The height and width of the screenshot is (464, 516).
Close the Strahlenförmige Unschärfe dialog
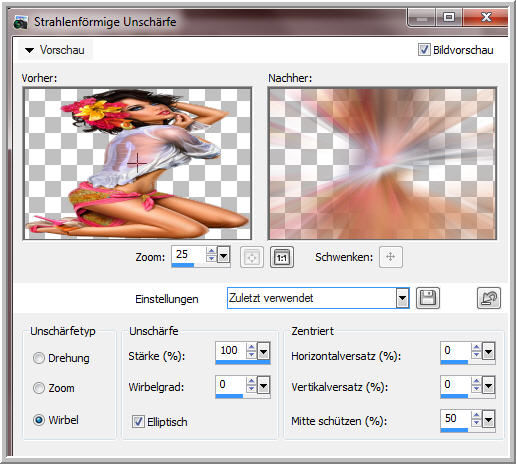coord(486,17)
